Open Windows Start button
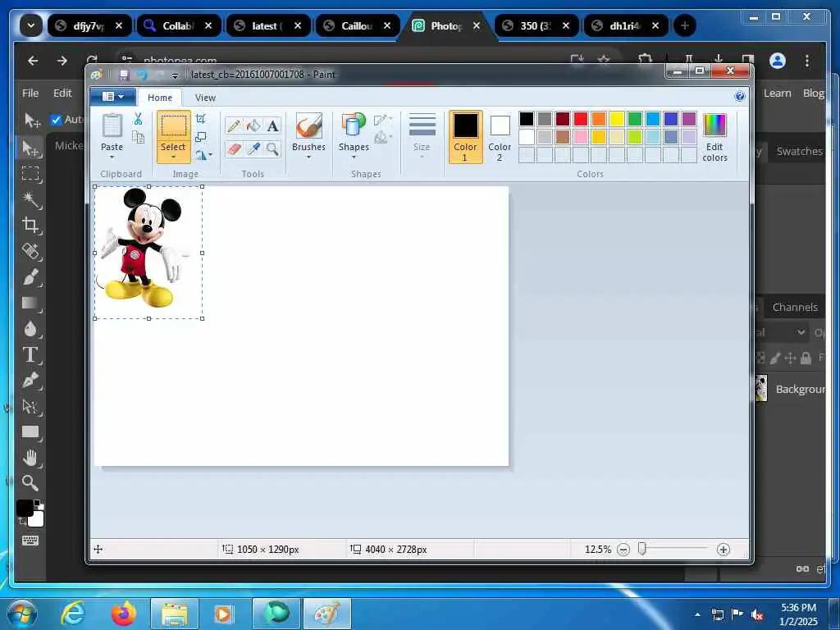This screenshot has width=840, height=630. pos(22,614)
